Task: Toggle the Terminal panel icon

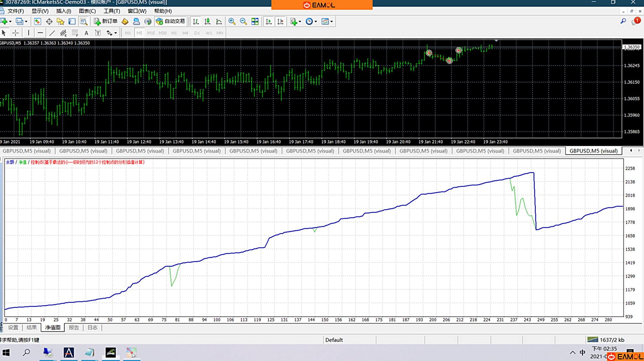Action: pos(72,21)
